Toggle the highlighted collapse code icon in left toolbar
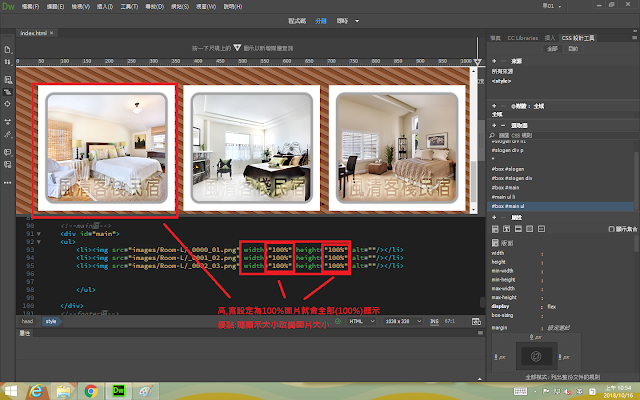640x400 pixels. coord(7,92)
